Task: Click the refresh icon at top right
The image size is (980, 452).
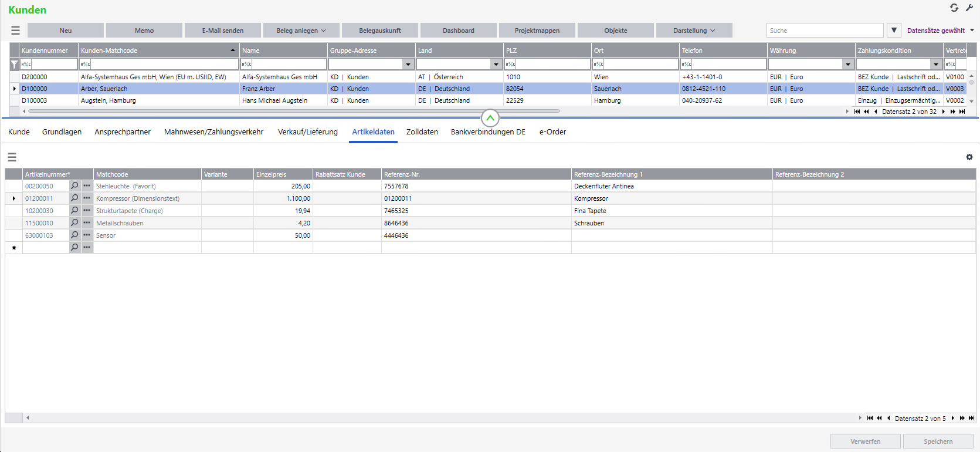Action: pyautogui.click(x=954, y=8)
